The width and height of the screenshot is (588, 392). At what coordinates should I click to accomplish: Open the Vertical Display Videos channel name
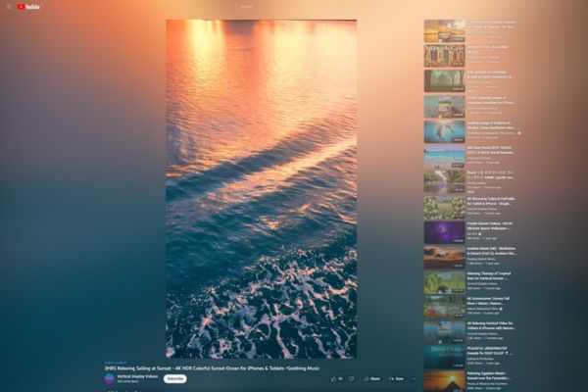point(137,376)
